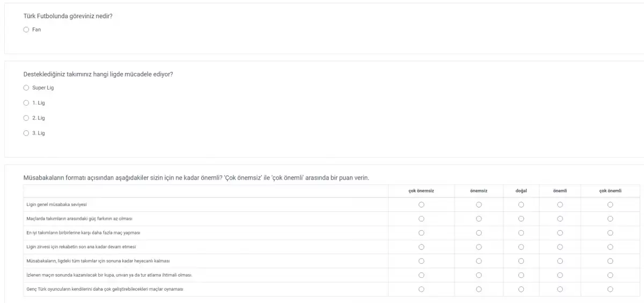644x303 pixels.
Task: Mark 'güç farkının az olması' row as önemsiz
Action: [479, 218]
